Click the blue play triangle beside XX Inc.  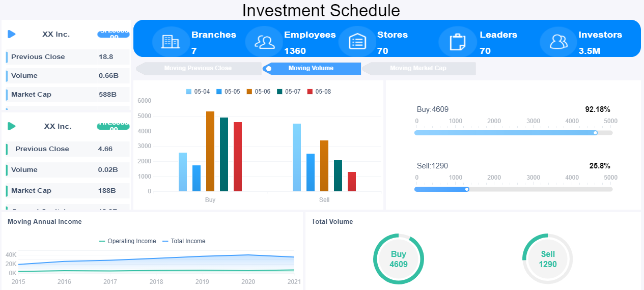tap(12, 34)
